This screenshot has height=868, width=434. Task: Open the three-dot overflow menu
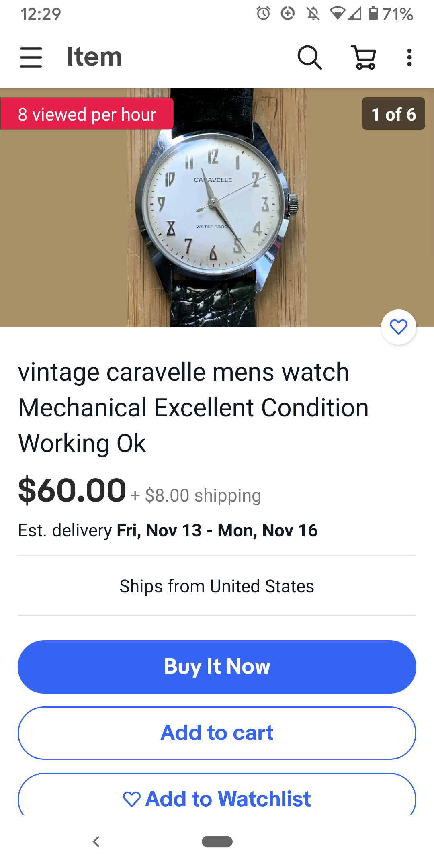pyautogui.click(x=409, y=57)
